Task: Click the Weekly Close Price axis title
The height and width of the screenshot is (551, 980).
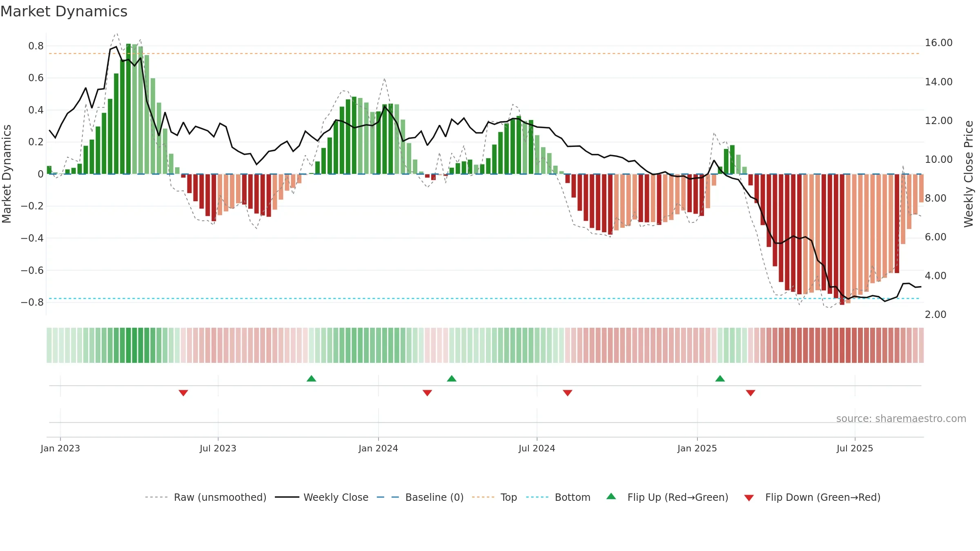Action: click(x=969, y=174)
